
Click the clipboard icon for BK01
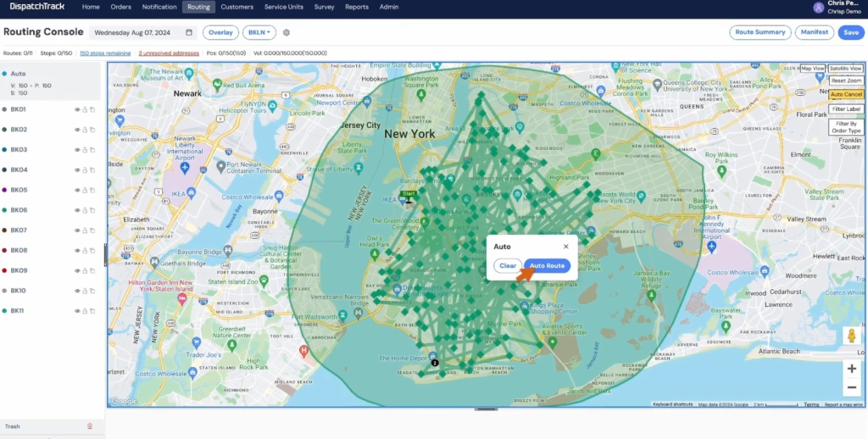(x=92, y=109)
